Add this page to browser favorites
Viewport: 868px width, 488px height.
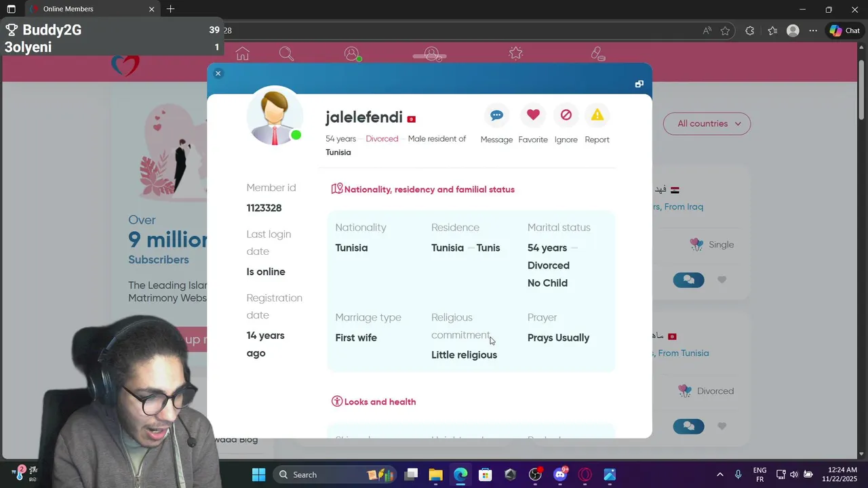pos(725,30)
